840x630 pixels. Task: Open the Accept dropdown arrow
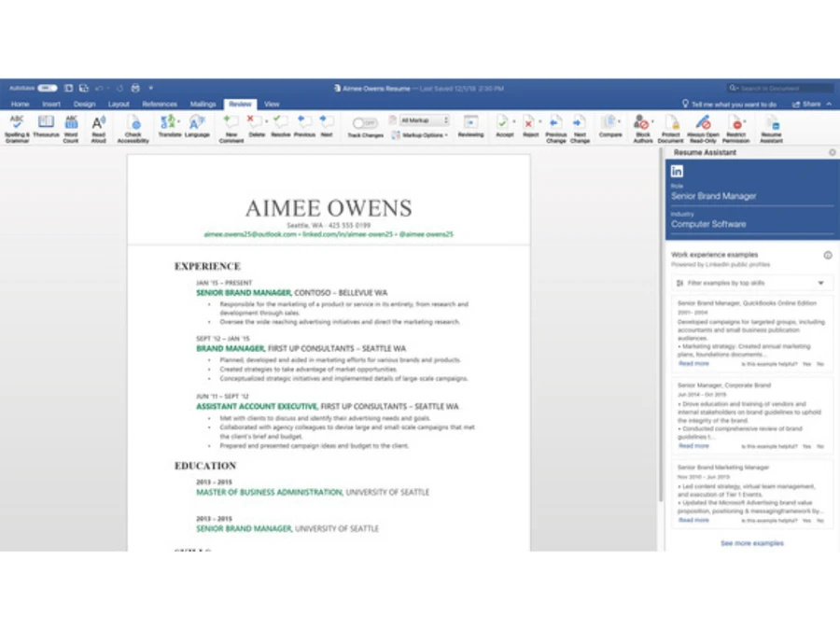coord(514,121)
